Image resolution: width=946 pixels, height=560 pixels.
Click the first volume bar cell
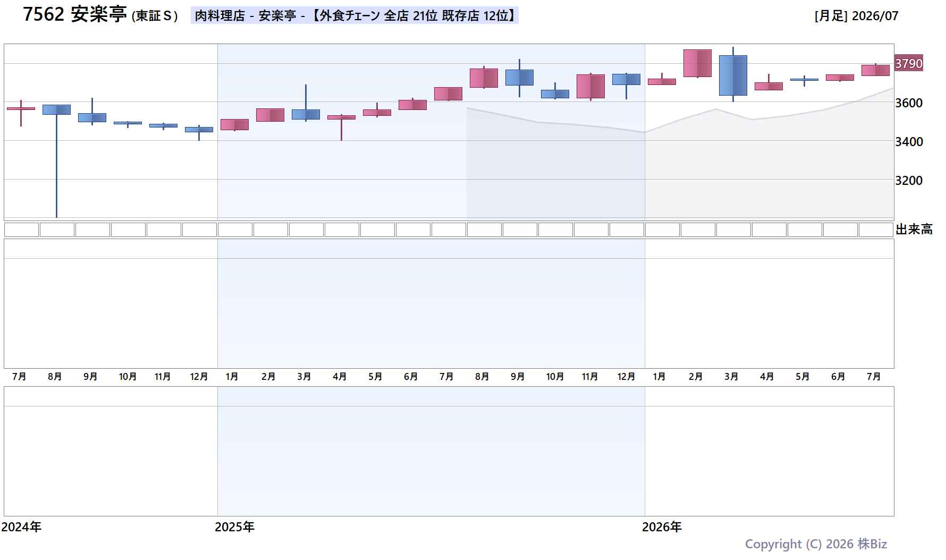[x=21, y=230]
